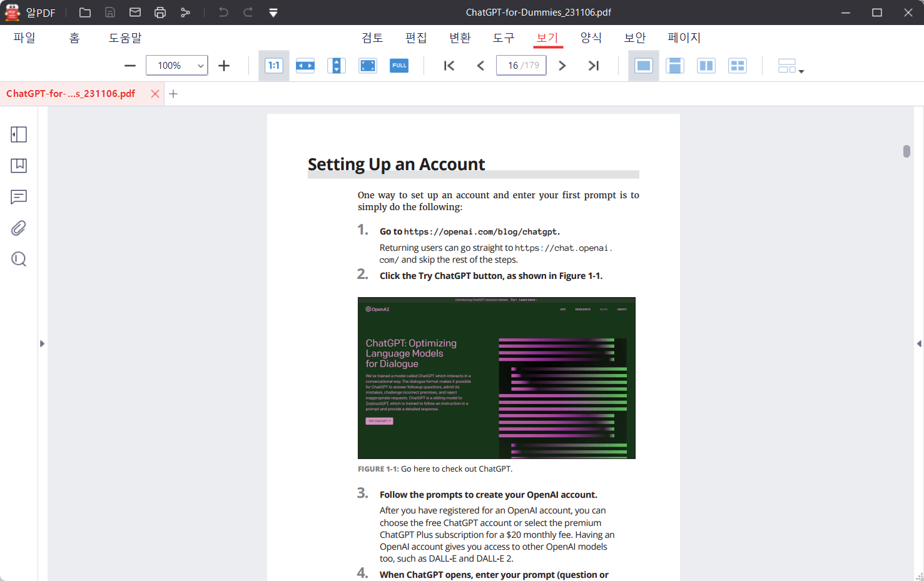Print the document using the printer icon

pos(160,13)
